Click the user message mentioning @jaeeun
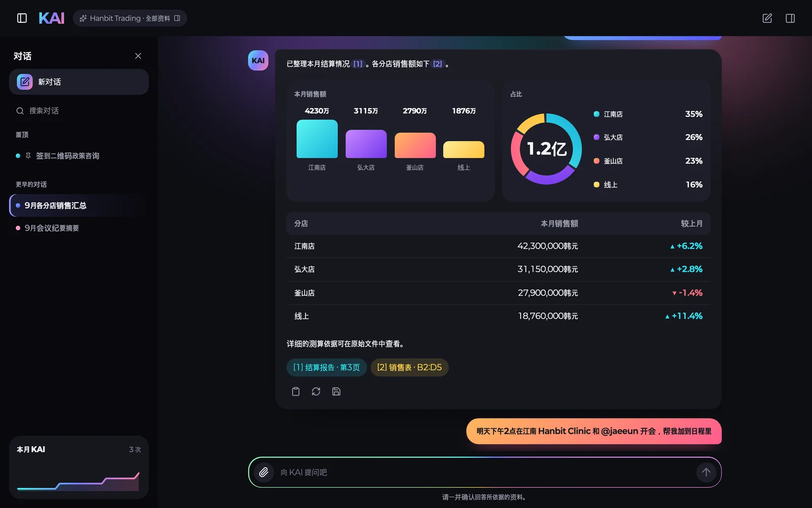The width and height of the screenshot is (812, 508). click(594, 431)
